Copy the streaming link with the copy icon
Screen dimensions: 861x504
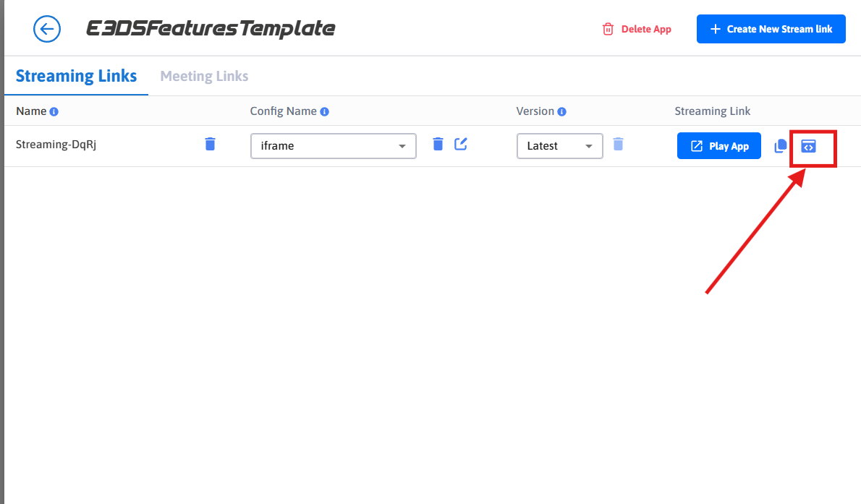(780, 146)
